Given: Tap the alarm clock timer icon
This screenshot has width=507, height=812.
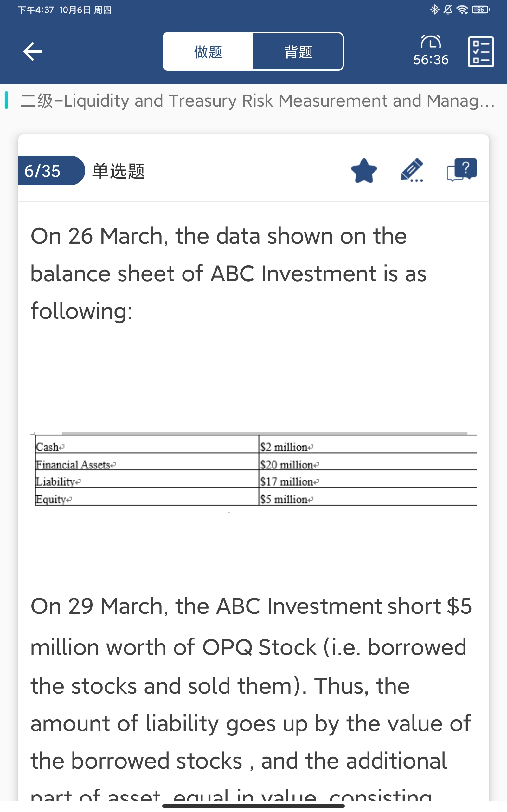Looking at the screenshot, I should tap(431, 42).
